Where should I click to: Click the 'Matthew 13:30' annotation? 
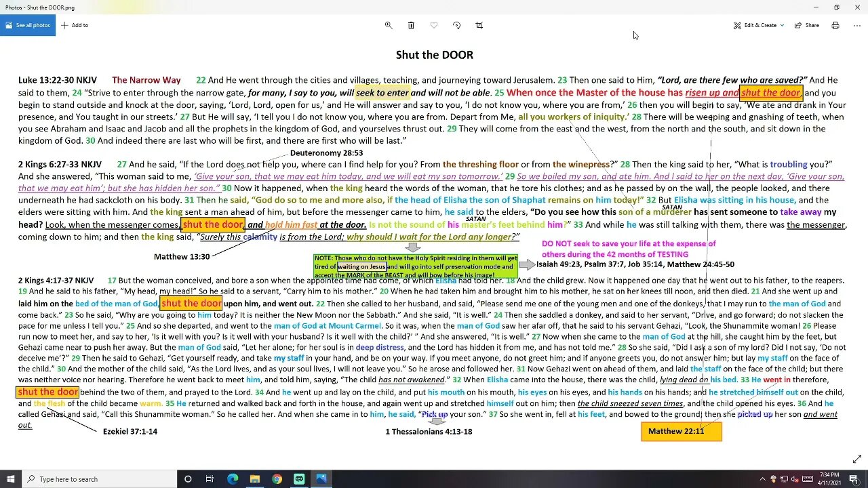182,257
